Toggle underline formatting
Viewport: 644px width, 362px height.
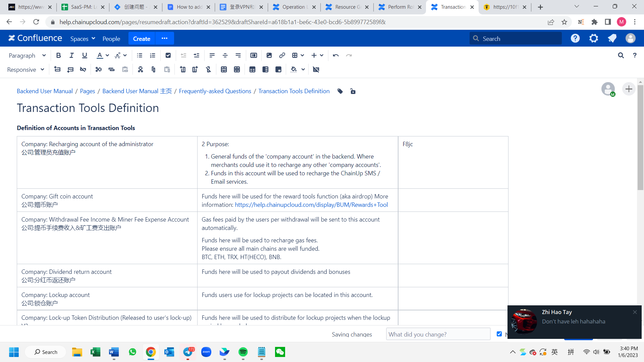[85, 55]
